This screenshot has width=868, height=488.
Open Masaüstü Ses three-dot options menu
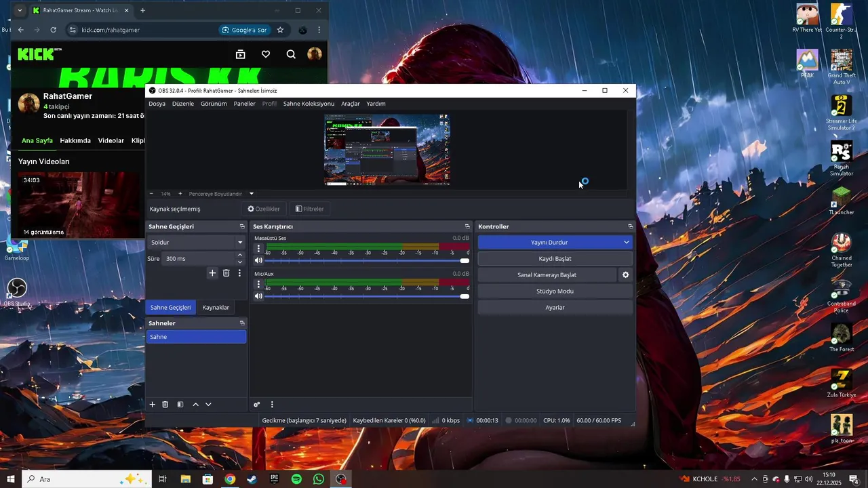(258, 249)
